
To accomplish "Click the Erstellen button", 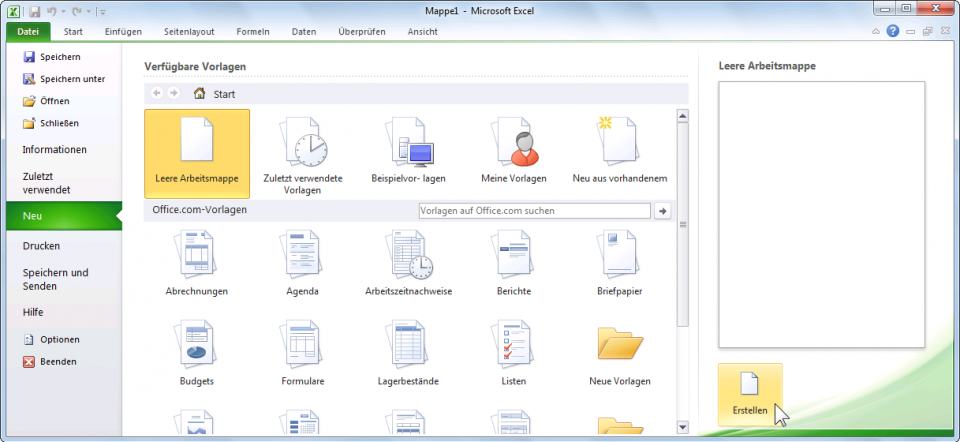I will click(x=750, y=394).
